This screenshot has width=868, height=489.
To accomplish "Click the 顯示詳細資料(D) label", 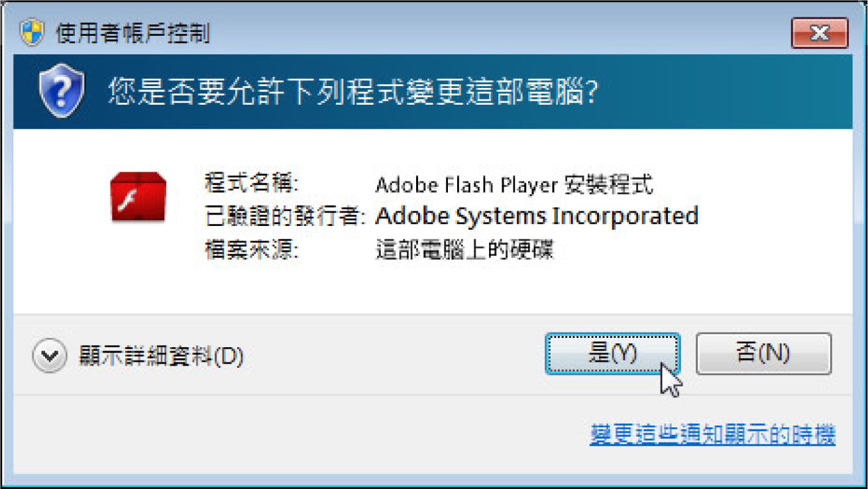I will pos(161,356).
